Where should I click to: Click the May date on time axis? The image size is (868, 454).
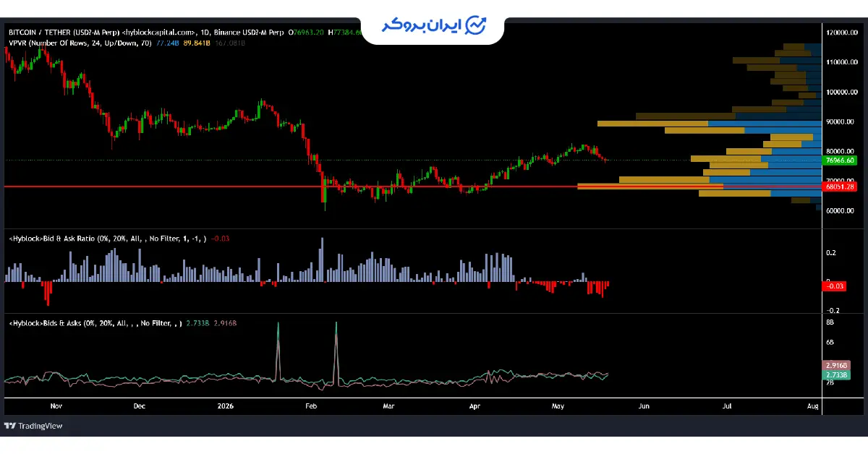pos(558,406)
